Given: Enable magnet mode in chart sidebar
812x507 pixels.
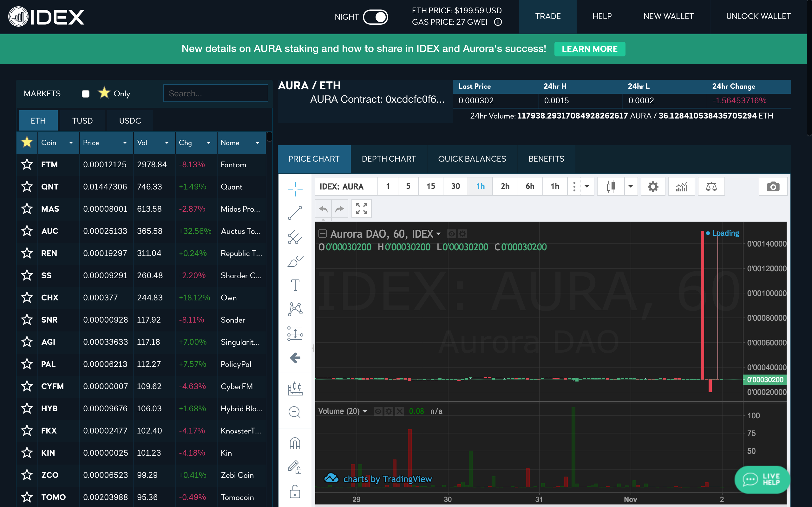Looking at the screenshot, I should [295, 443].
